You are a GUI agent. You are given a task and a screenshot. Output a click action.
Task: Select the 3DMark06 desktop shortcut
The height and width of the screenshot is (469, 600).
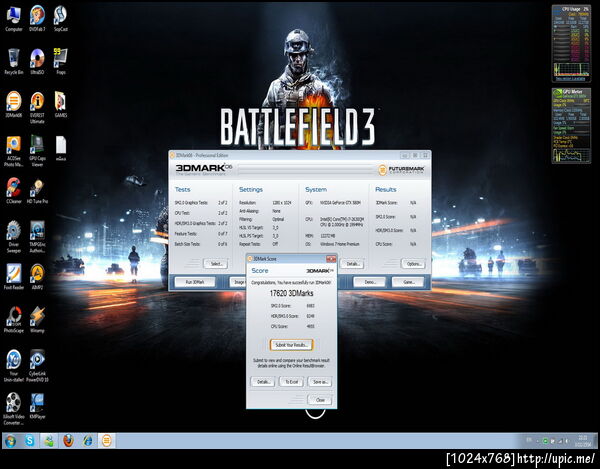[x=14, y=104]
